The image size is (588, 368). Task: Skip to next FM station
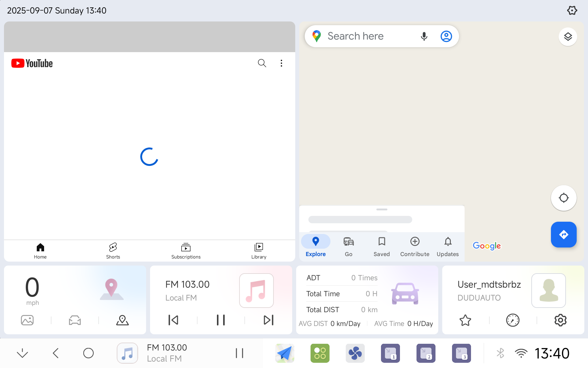268,320
